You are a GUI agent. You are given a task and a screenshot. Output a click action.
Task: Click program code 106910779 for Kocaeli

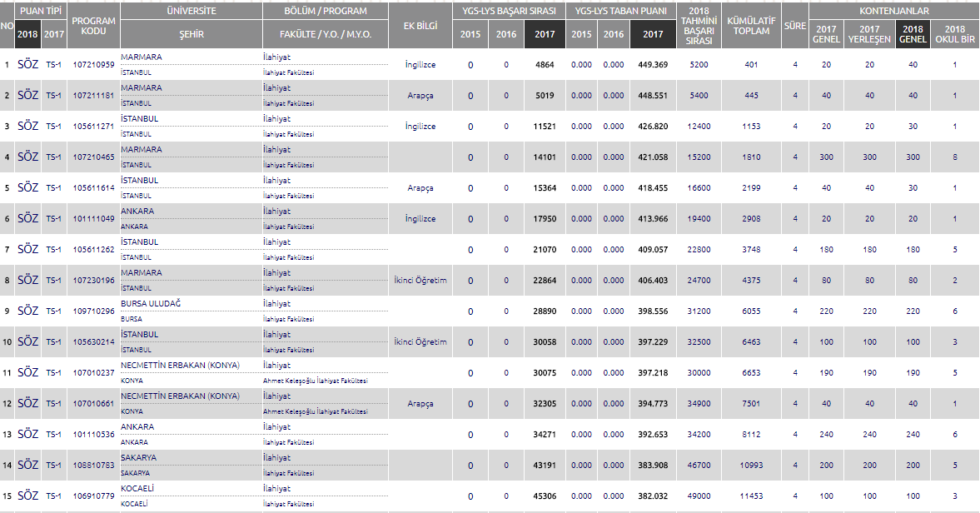(93, 496)
